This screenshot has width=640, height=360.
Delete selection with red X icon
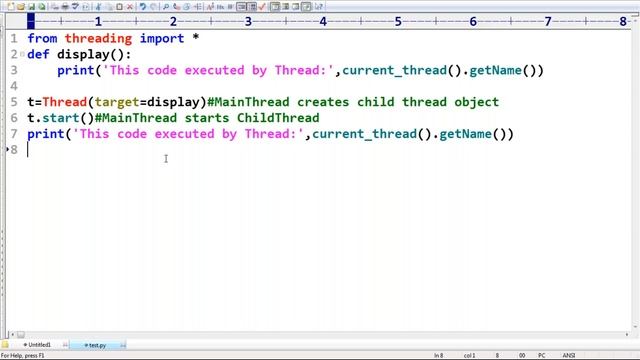tap(130, 7)
